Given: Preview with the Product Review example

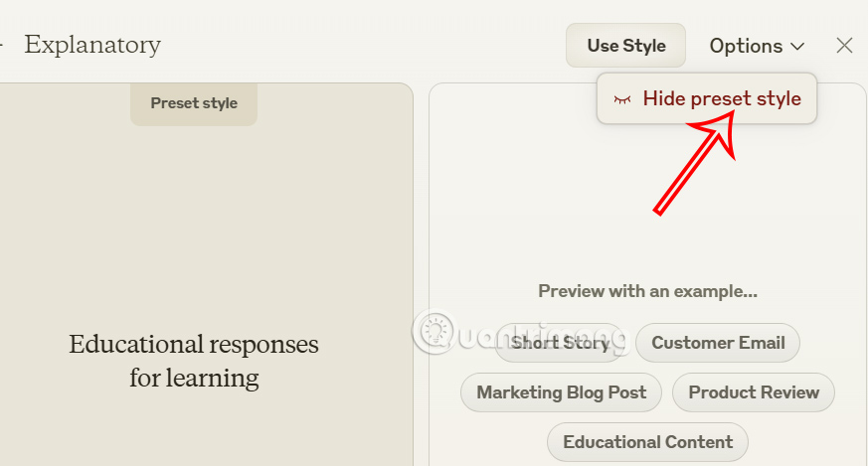Looking at the screenshot, I should point(754,392).
